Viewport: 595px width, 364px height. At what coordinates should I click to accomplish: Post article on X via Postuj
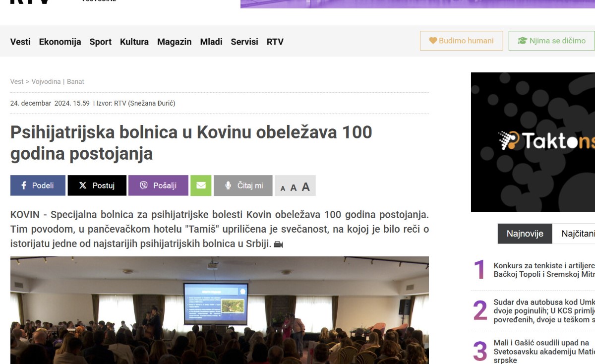[x=97, y=185]
